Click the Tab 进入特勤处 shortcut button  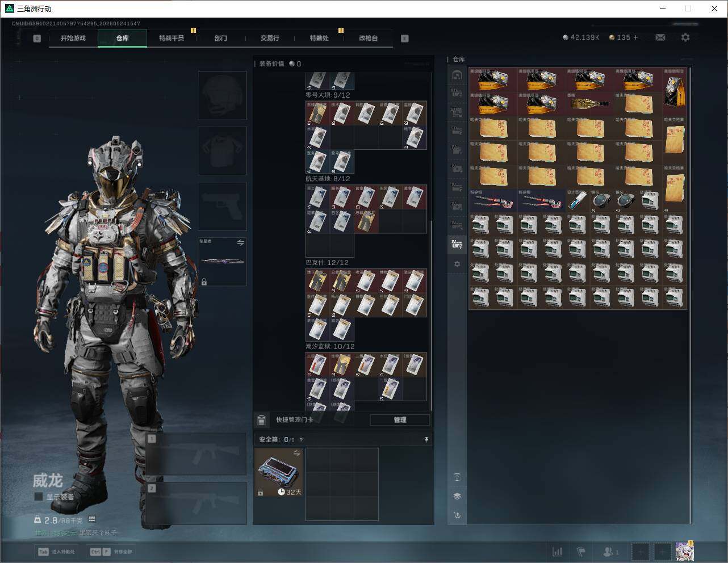pos(56,552)
